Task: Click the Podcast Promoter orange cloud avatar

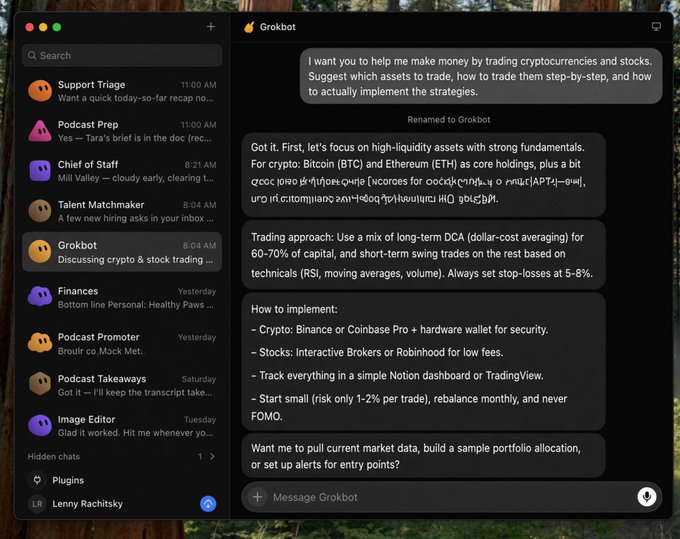Action: 40,343
